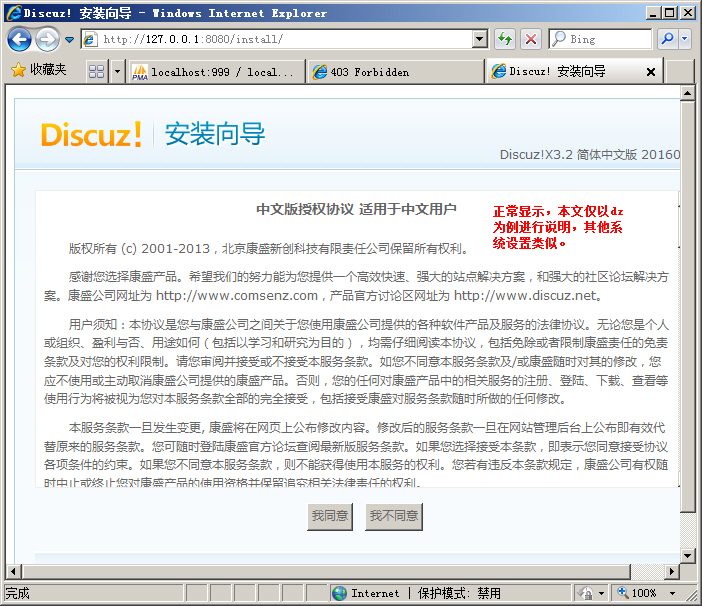Image resolution: width=702 pixels, height=606 pixels.
Task: Click the green Refresh arrows icon
Action: tap(505, 39)
